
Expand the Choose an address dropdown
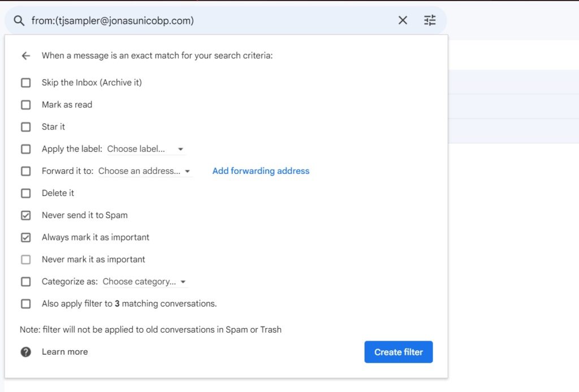pyautogui.click(x=144, y=171)
